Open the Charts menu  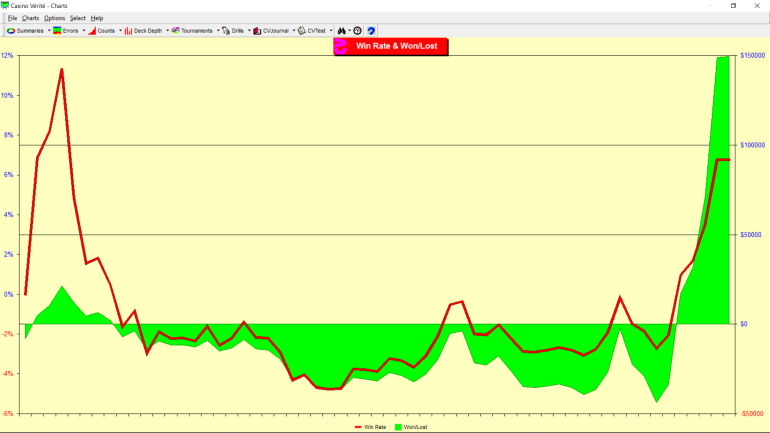30,18
